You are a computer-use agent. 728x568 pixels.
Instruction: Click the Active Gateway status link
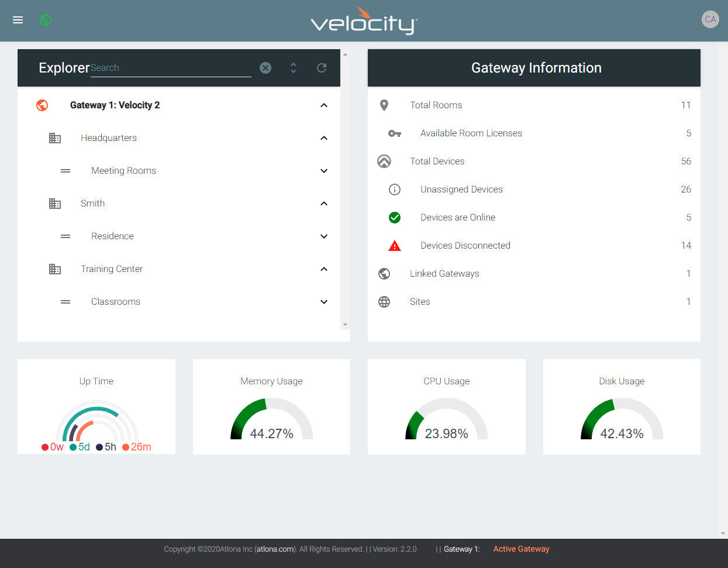[x=521, y=549]
